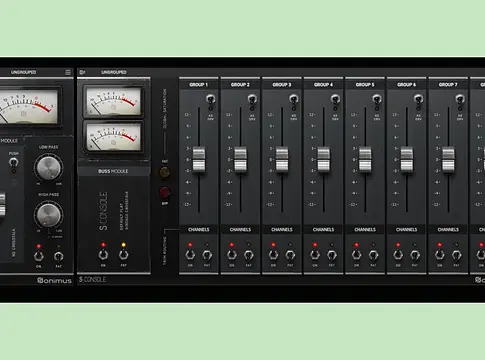Open the Channels list under Group 1
Viewport: 485px width, 360px height.
click(199, 230)
